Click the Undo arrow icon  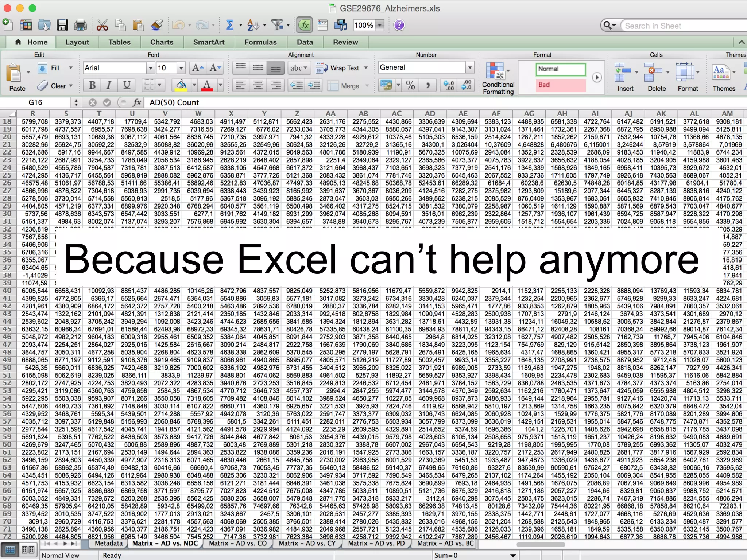pyautogui.click(x=178, y=25)
